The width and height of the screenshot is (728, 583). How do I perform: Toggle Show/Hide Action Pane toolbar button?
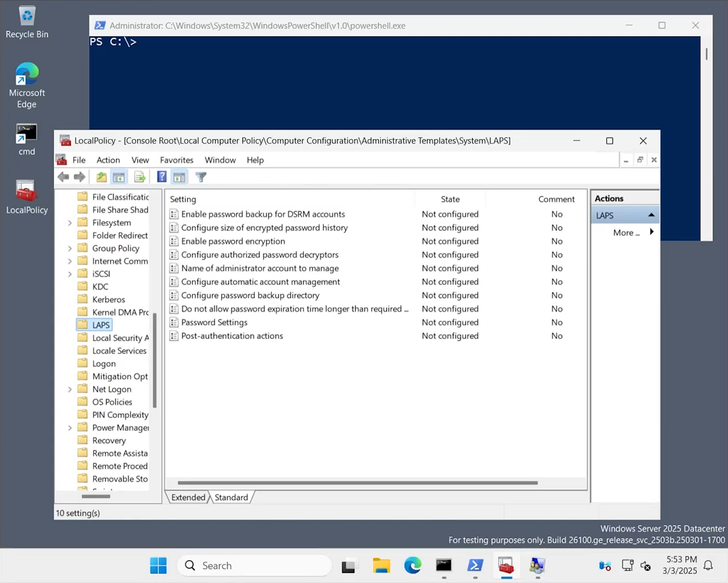180,177
